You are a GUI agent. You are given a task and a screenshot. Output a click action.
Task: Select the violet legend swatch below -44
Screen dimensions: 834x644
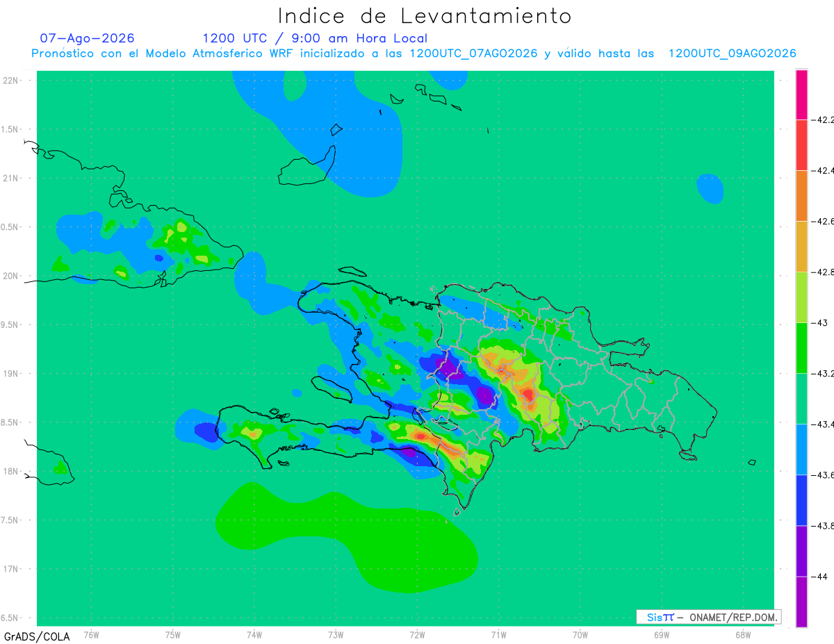click(801, 602)
